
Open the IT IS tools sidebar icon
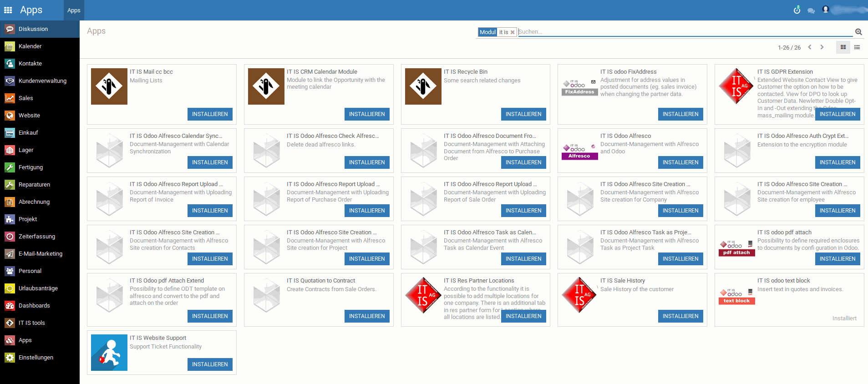coord(10,323)
